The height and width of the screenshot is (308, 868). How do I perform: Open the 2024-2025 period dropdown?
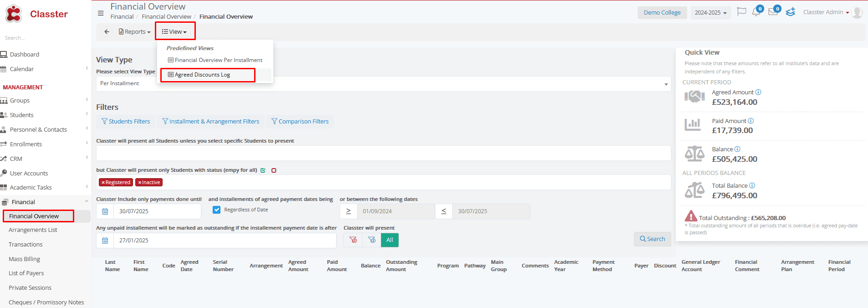click(x=710, y=13)
